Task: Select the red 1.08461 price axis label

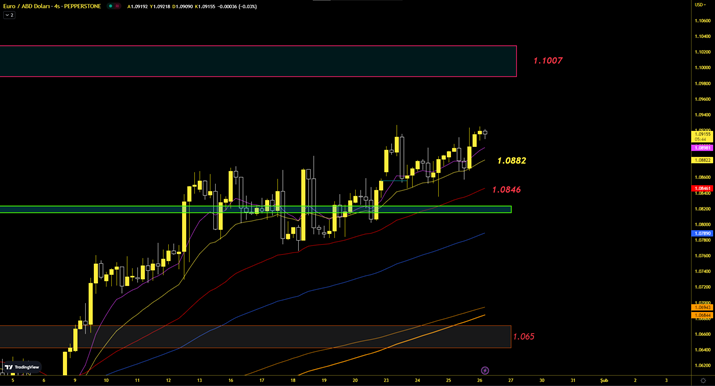Action: [x=702, y=188]
